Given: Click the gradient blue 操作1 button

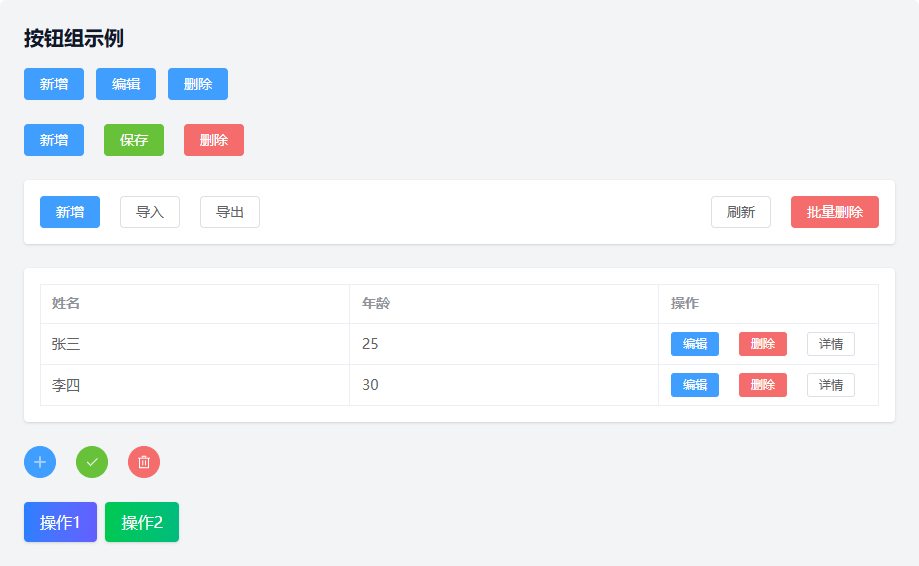Looking at the screenshot, I should [x=60, y=522].
